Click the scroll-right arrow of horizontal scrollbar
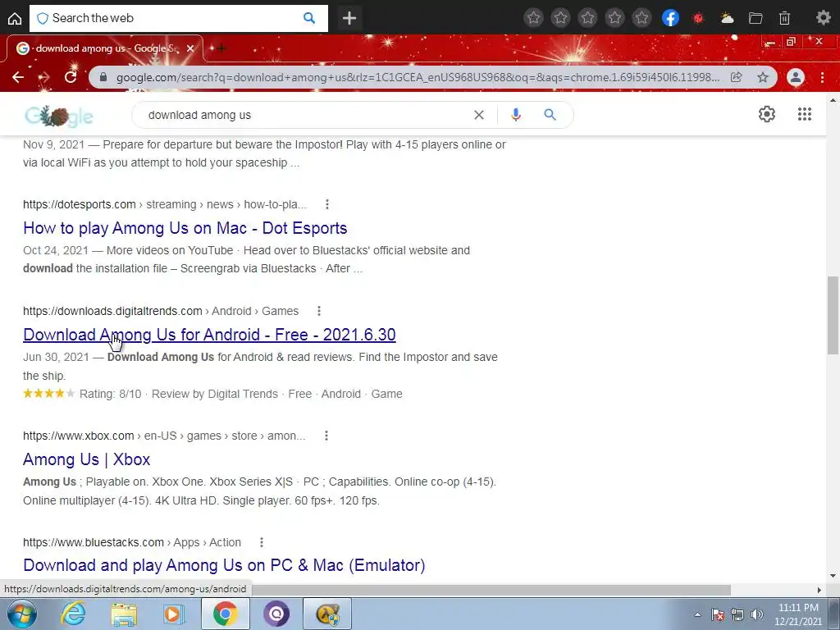This screenshot has width=840, height=630. [819, 590]
